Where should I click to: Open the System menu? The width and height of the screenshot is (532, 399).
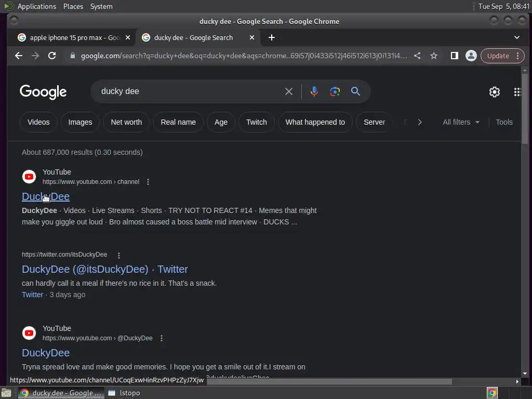point(101,6)
